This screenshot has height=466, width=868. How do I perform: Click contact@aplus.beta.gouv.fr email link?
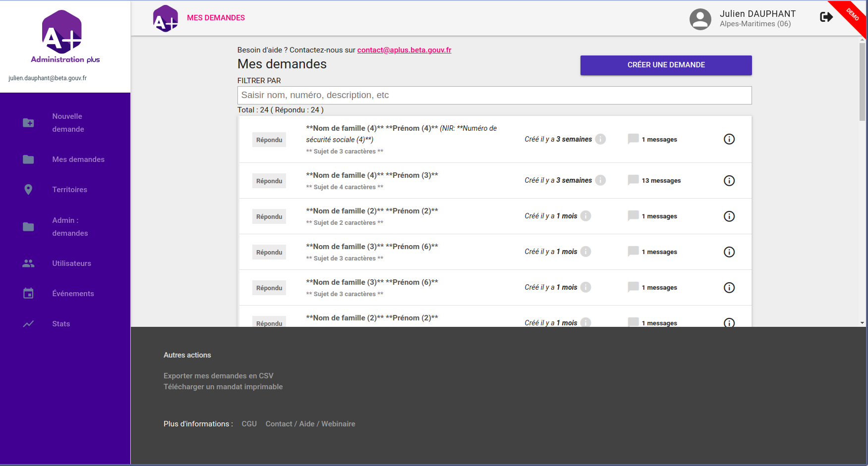(404, 50)
